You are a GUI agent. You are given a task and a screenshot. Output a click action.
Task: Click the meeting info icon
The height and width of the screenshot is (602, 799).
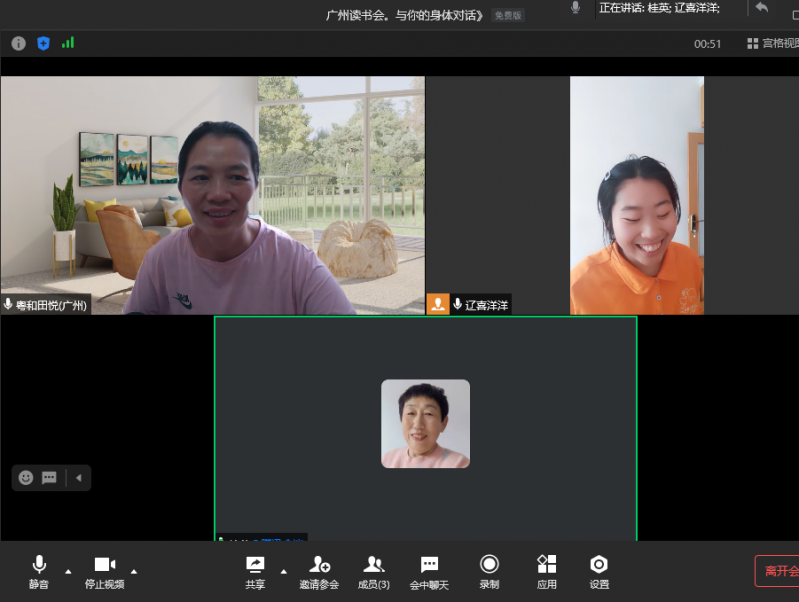coord(19,43)
